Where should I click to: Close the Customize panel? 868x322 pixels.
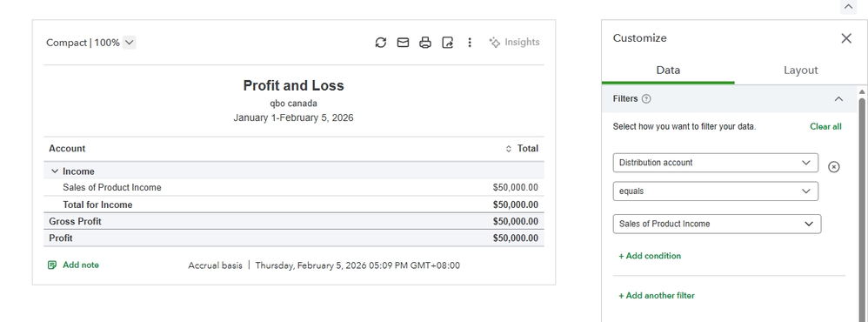846,38
